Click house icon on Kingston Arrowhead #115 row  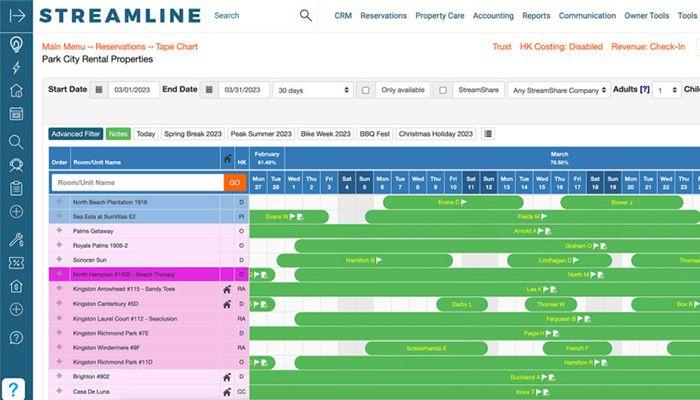pyautogui.click(x=227, y=289)
